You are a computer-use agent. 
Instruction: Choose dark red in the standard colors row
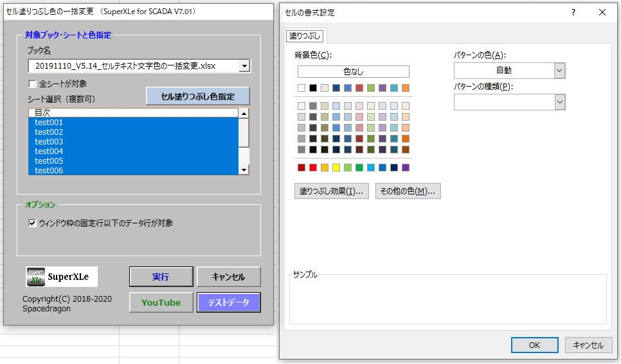[301, 168]
